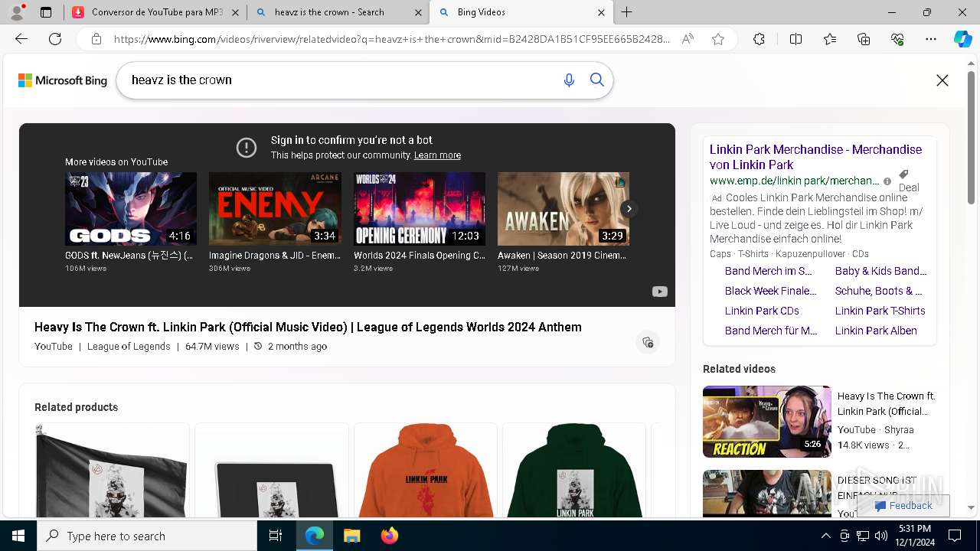Show next suggested videos arrow
Image resolution: width=980 pixels, height=551 pixels.
click(x=629, y=209)
